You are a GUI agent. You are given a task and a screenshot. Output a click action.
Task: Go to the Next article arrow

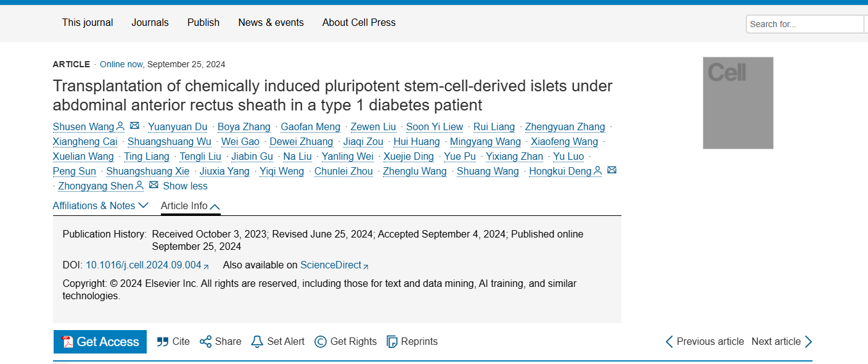coord(808,342)
